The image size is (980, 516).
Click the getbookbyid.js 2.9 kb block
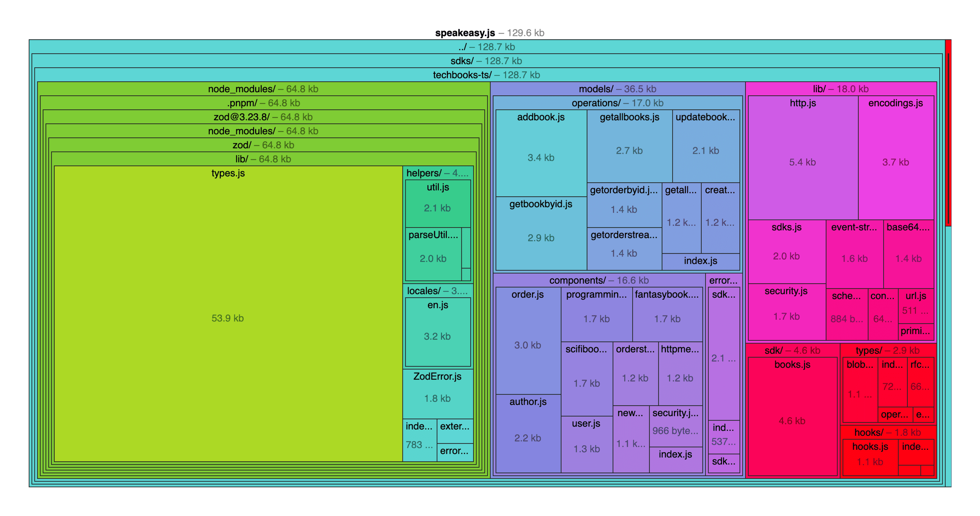coord(541,233)
